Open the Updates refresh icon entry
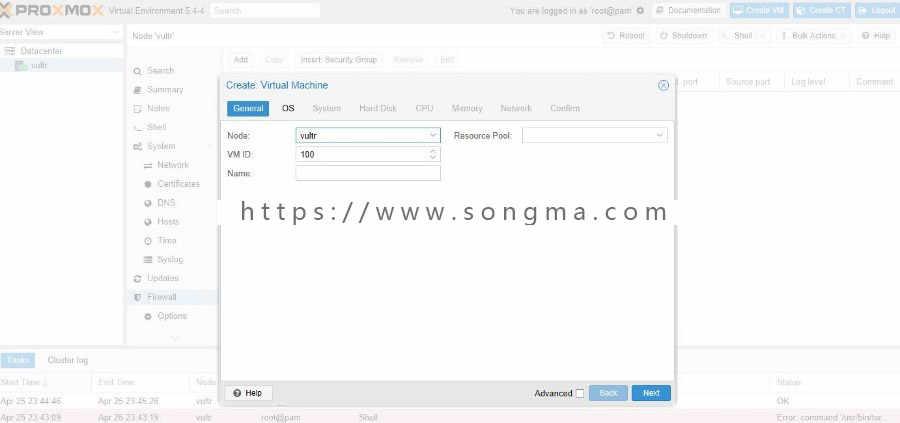900x423 pixels. point(138,278)
